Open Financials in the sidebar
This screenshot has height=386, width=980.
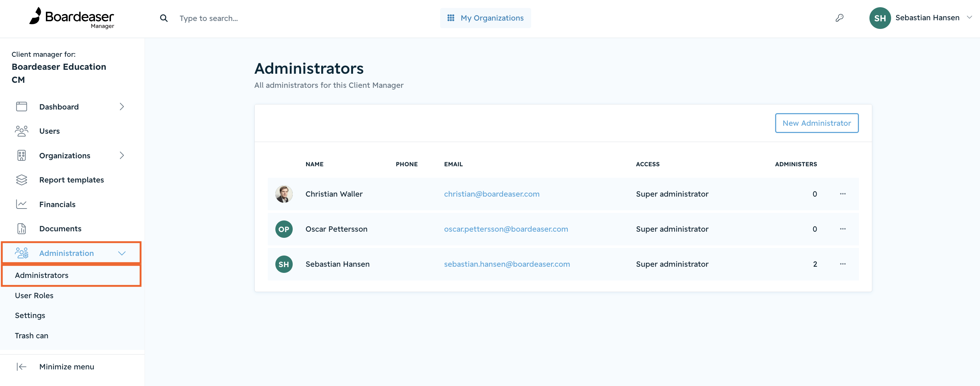tap(57, 205)
